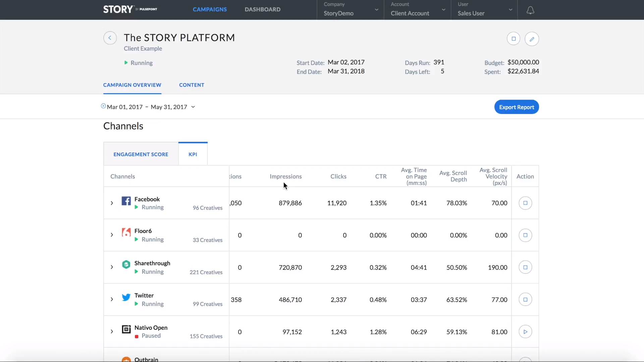Expand the Nativo Open channel row
The height and width of the screenshot is (362, 644).
112,331
